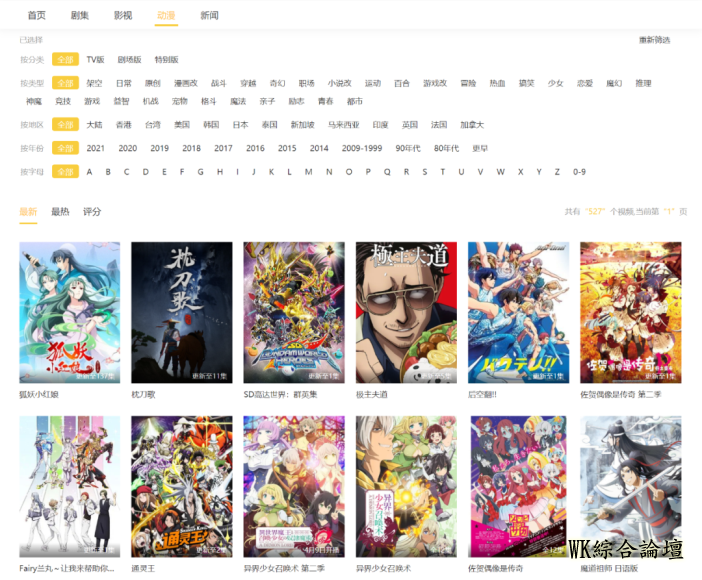The width and height of the screenshot is (702, 580).
Task: Filter by year 2021
Action: point(95,148)
